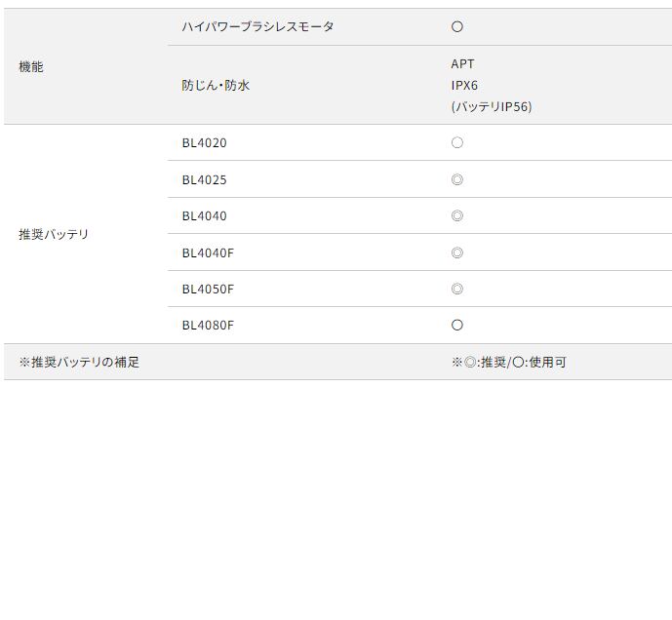Screen dimensions: 672x620
Task: Click the APT text value
Action: coord(462,64)
